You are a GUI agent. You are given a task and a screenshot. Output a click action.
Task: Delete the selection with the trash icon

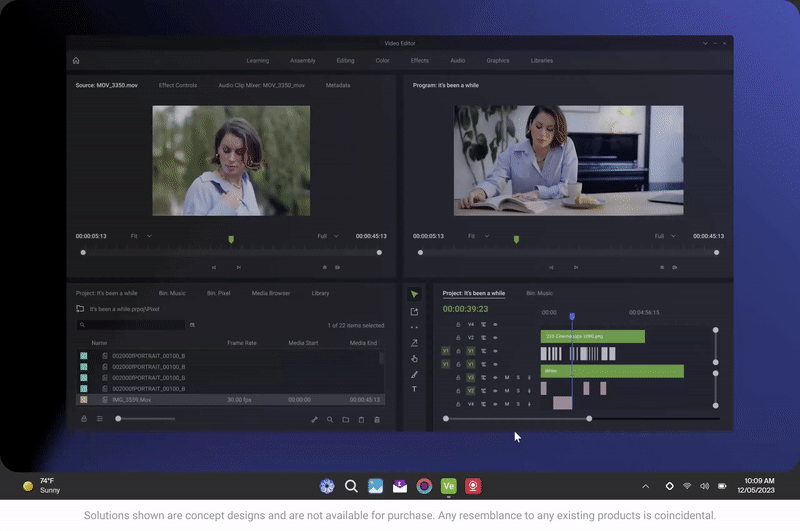click(x=377, y=420)
